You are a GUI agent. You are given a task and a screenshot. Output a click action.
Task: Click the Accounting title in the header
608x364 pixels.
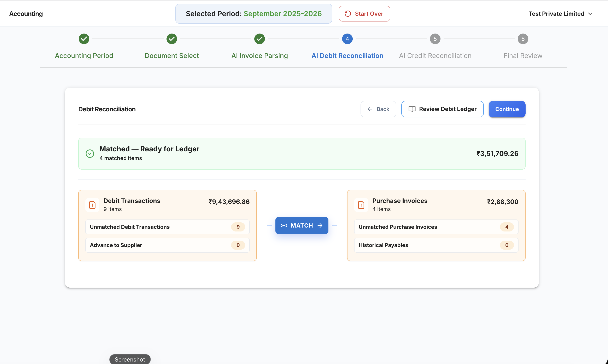click(26, 14)
